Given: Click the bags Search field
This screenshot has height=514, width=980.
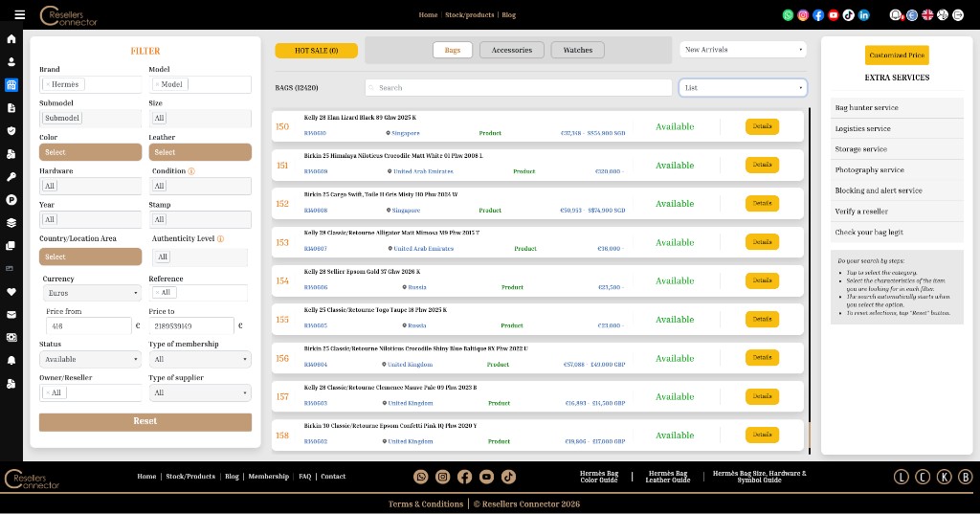Looking at the screenshot, I should tap(519, 87).
